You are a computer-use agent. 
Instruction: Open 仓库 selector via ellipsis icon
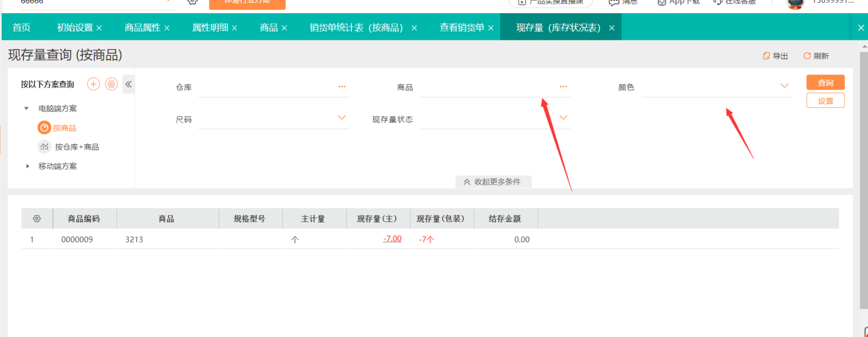tap(342, 87)
